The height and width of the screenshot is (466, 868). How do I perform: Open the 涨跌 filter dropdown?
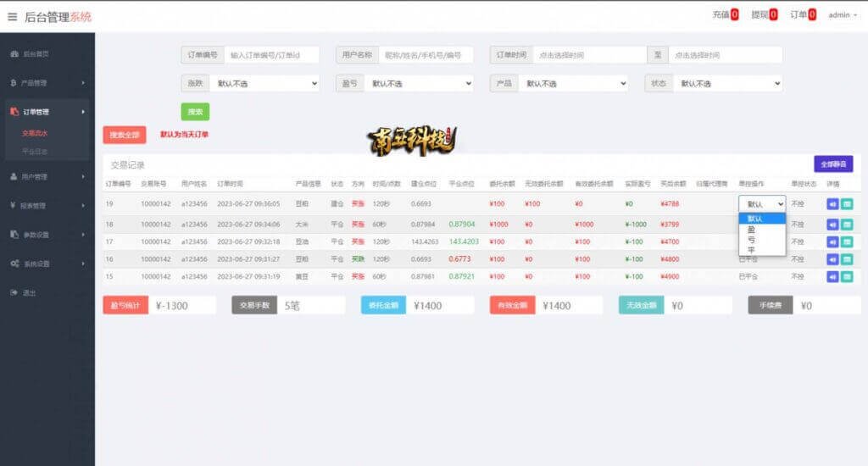coord(264,84)
